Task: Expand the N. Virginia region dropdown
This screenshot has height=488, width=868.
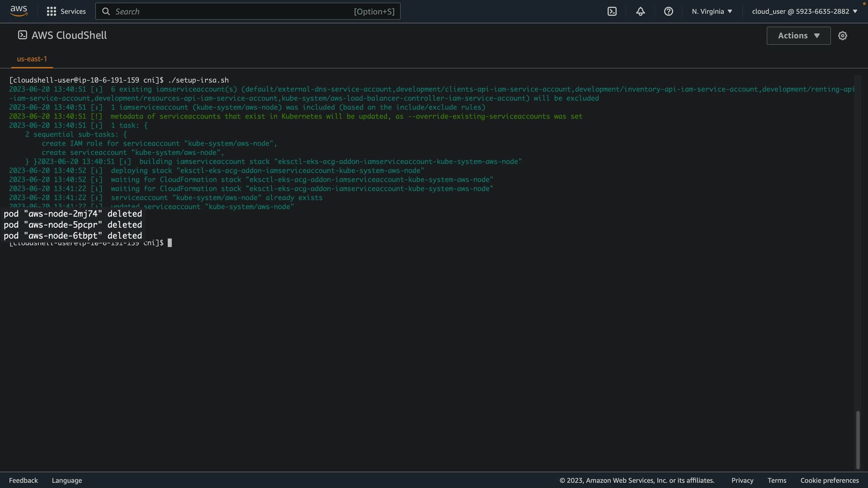Action: coord(712,11)
